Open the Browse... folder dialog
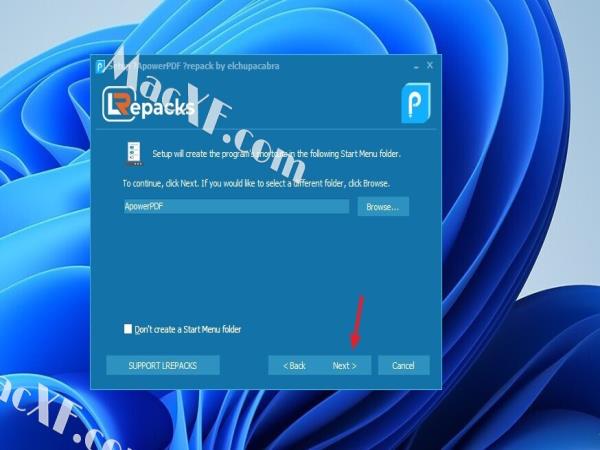600x450 pixels. [x=383, y=207]
